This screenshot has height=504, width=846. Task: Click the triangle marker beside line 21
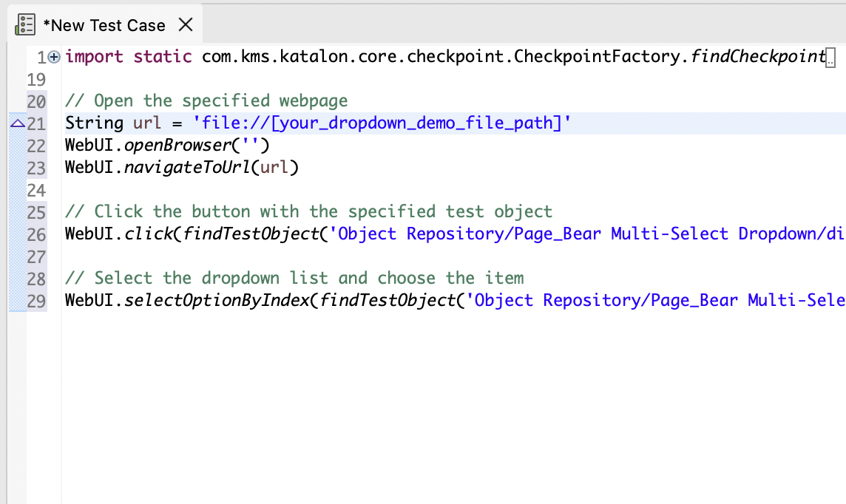pyautogui.click(x=17, y=123)
